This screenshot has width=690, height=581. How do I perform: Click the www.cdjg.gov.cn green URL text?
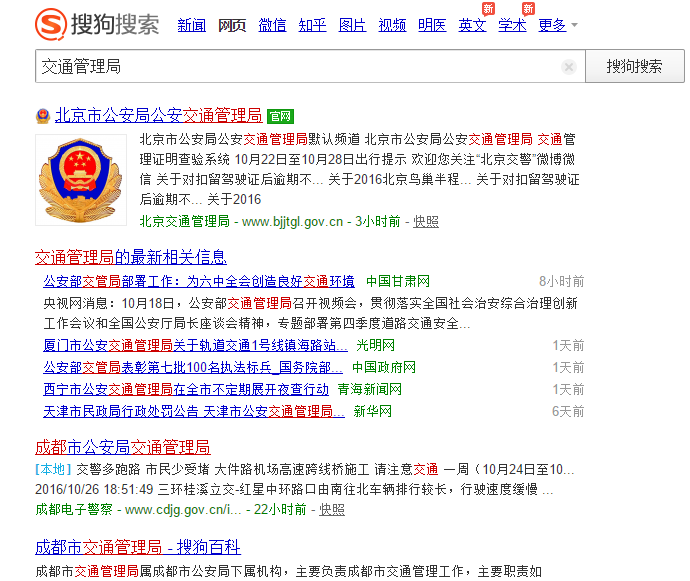coord(183,510)
